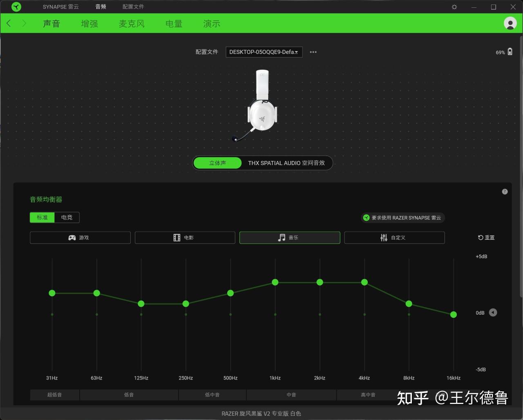Click the 要求使用 RAZER SYNAPSE 雷云 badge
This screenshot has height=420, width=523.
[x=403, y=218]
